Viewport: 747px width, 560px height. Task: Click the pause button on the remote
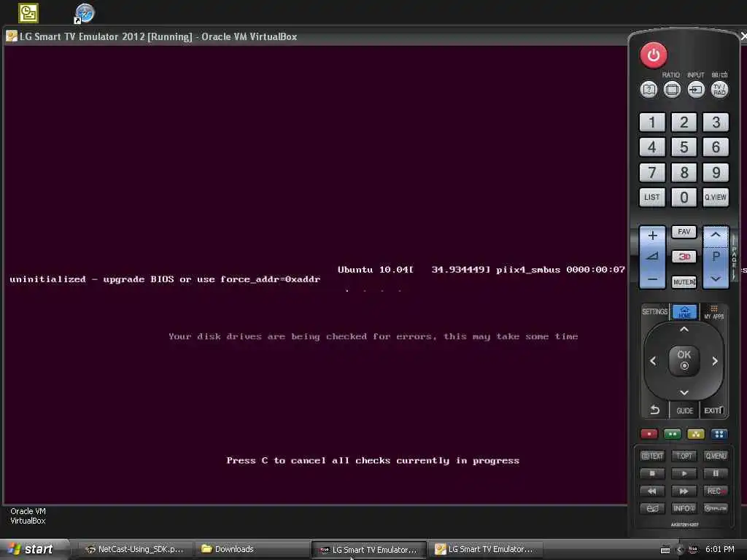(716, 473)
